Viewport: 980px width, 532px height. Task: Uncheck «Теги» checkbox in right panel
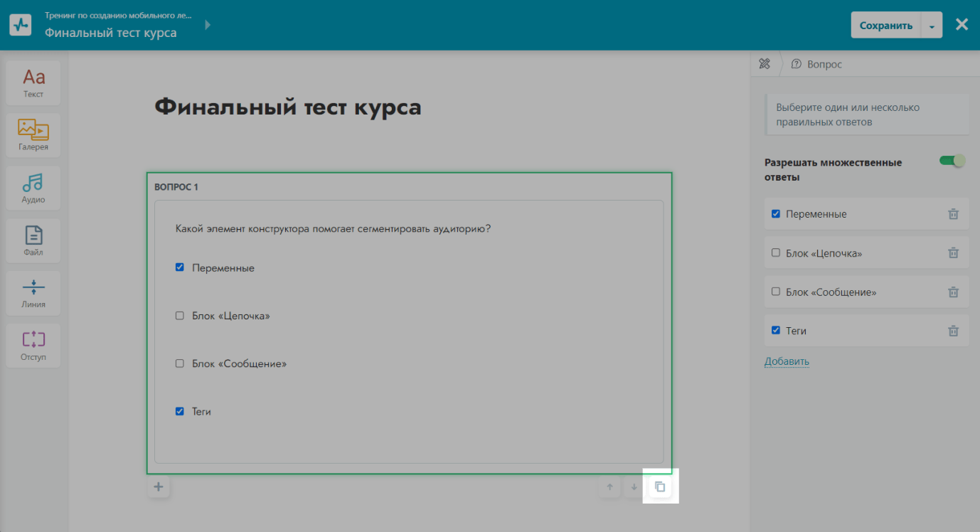[776, 331]
